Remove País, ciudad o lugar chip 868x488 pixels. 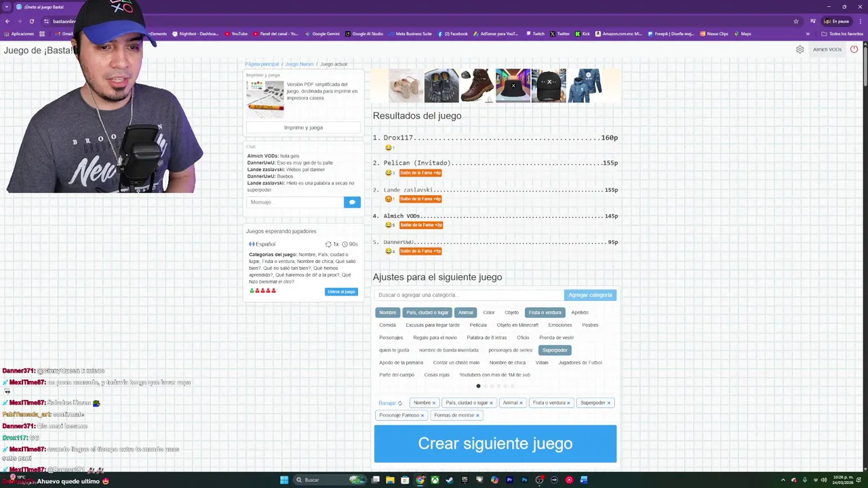(491, 403)
